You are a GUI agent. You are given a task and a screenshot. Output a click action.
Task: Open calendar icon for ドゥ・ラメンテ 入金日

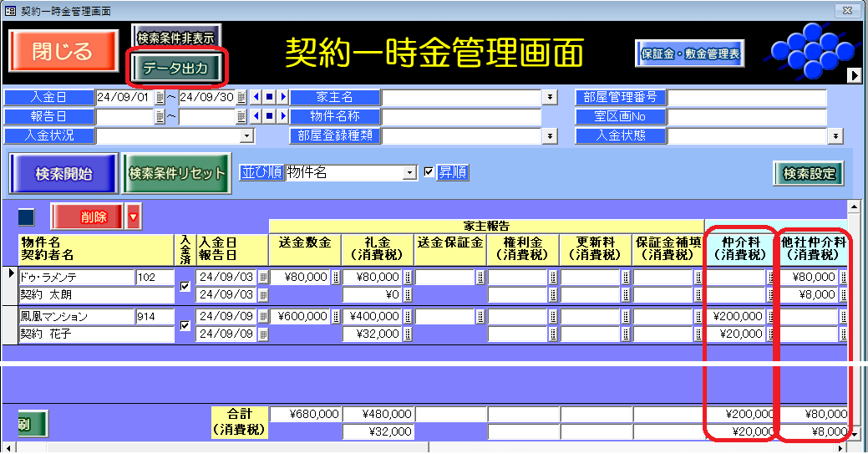(x=263, y=278)
